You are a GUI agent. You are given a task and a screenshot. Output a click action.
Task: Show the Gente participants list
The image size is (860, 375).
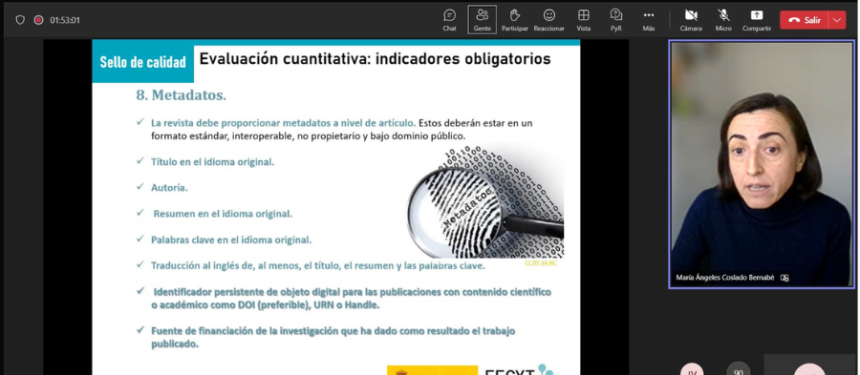(482, 20)
